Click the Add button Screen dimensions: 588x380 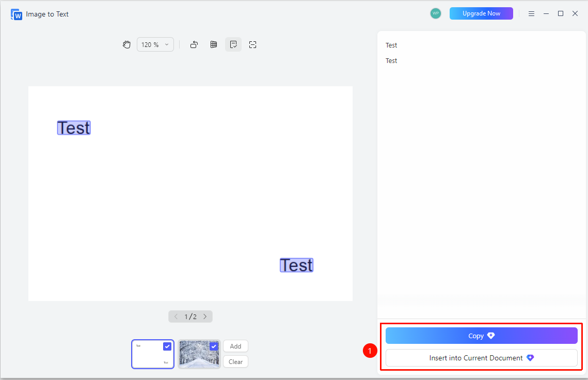tap(235, 346)
